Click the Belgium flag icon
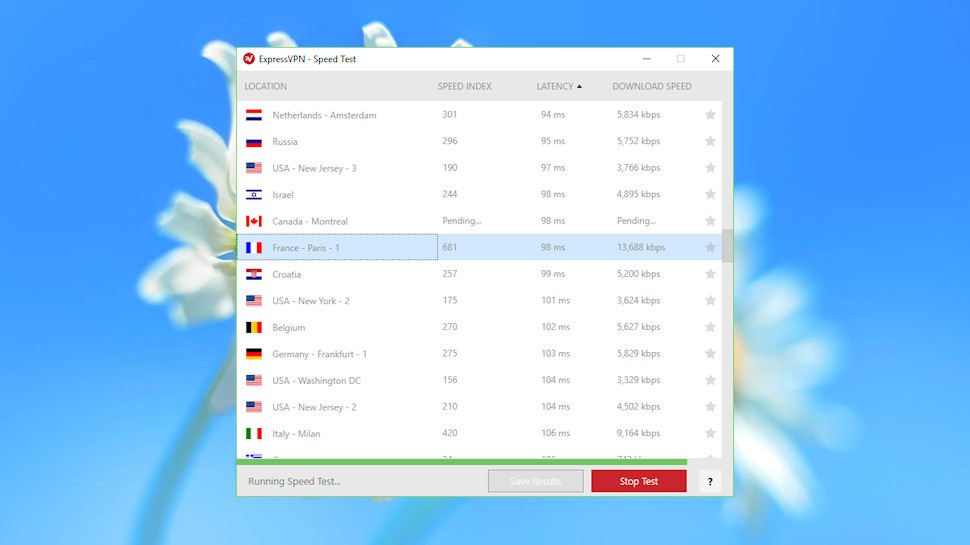The height and width of the screenshot is (545, 970). coord(254,327)
